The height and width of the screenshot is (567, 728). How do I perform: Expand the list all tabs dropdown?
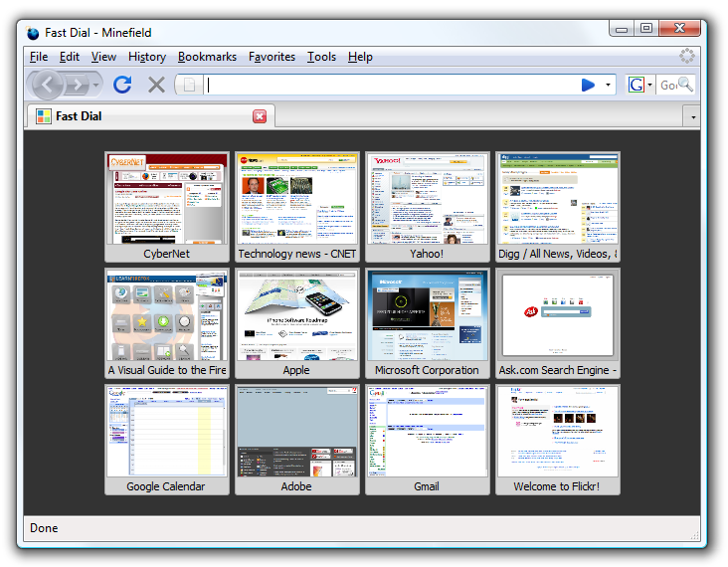pos(691,116)
